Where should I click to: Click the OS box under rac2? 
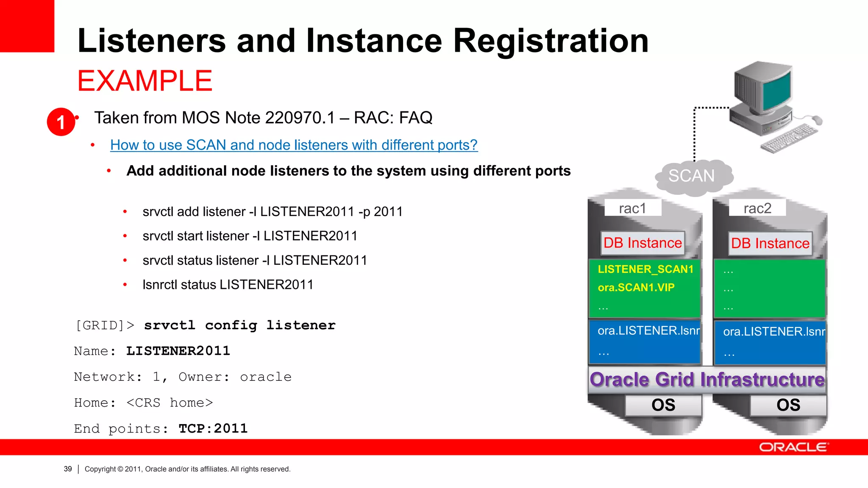788,405
